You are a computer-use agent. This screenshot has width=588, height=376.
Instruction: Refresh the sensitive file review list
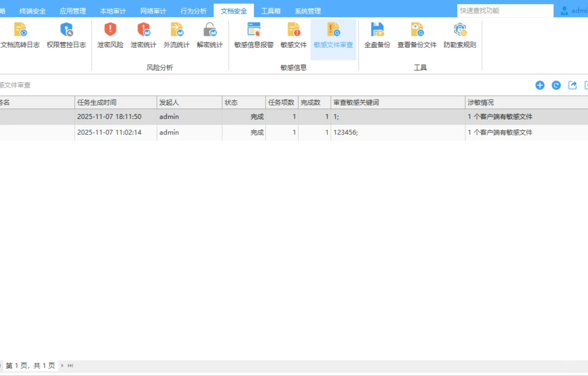pyautogui.click(x=556, y=85)
